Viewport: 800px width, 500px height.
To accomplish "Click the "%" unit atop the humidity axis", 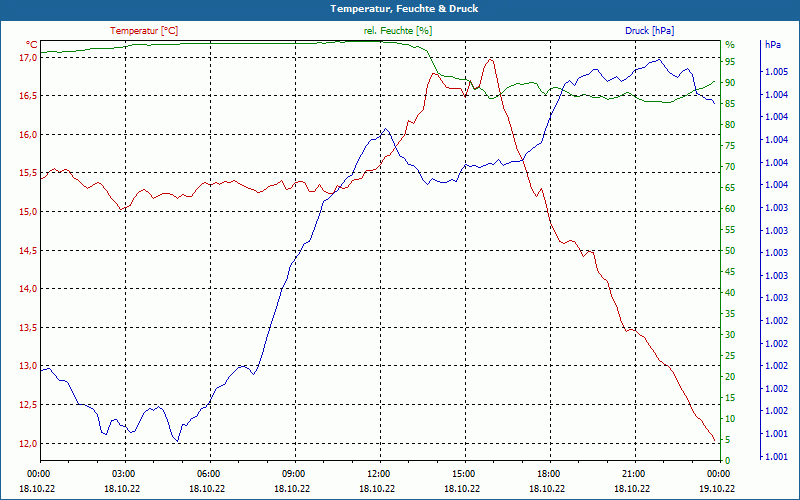I will tap(730, 45).
